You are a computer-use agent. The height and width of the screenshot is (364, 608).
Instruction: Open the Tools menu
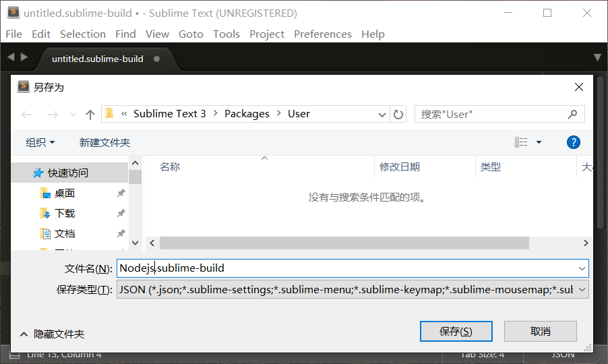(x=226, y=34)
